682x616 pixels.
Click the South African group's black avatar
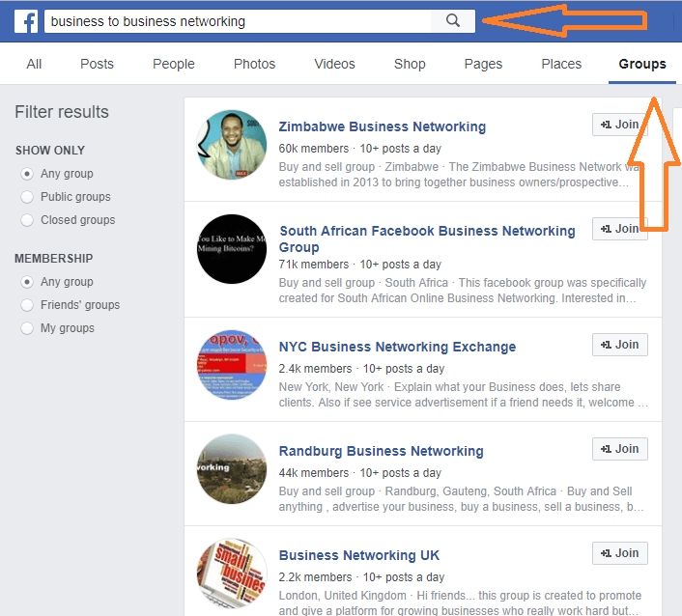232,249
